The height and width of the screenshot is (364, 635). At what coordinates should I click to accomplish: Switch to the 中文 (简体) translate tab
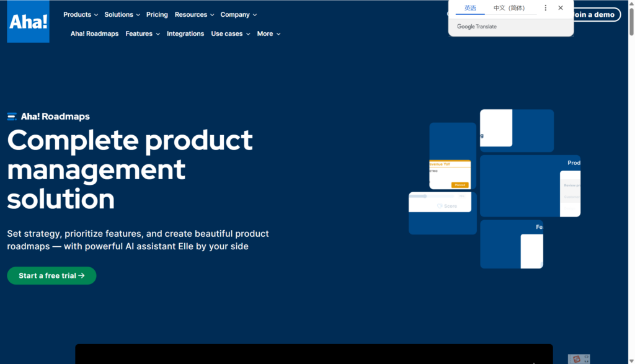tap(508, 8)
